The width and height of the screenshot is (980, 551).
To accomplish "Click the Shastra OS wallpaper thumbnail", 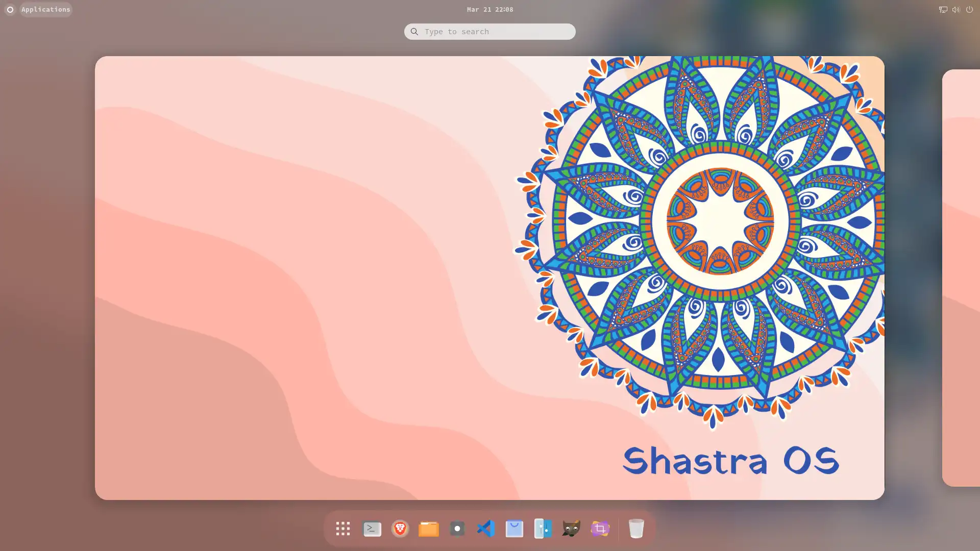I will pyautogui.click(x=489, y=278).
